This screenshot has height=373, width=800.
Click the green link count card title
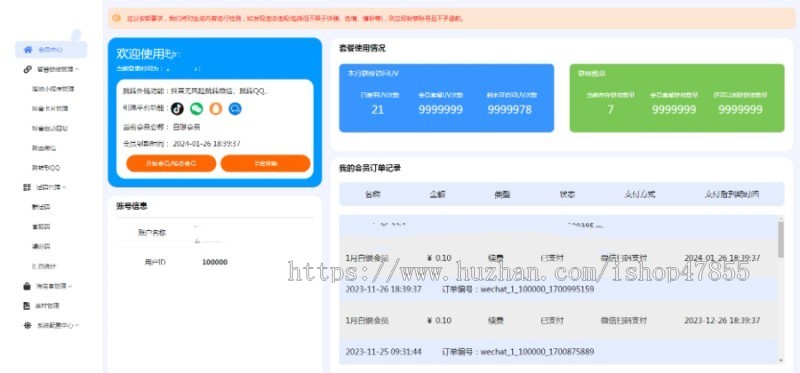pos(592,73)
